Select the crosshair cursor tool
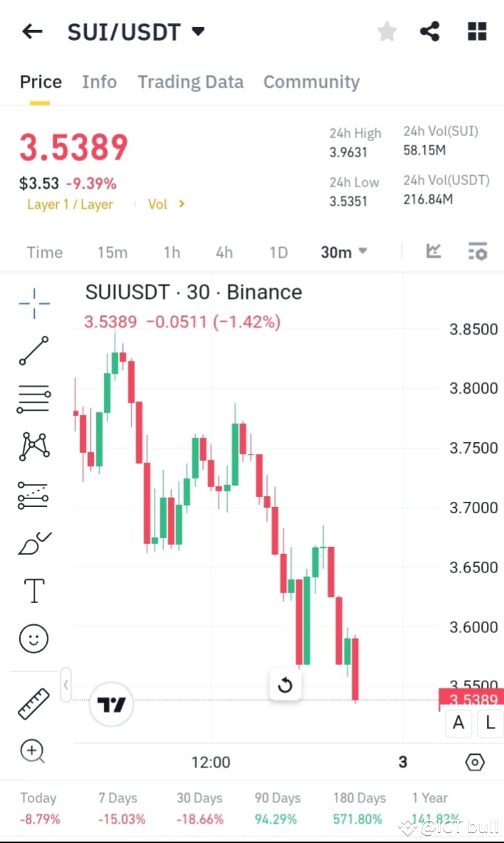Screen dimensions: 504x843 tap(33, 303)
